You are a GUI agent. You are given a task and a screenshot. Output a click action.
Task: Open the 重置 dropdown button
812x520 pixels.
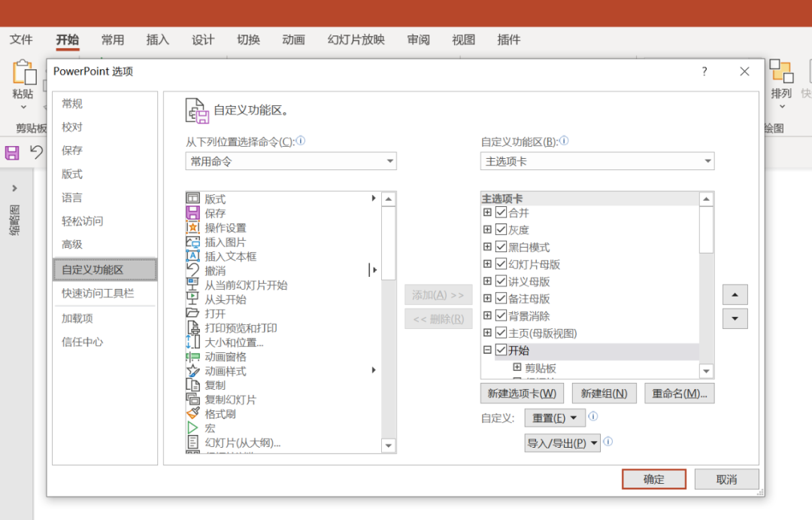click(555, 418)
